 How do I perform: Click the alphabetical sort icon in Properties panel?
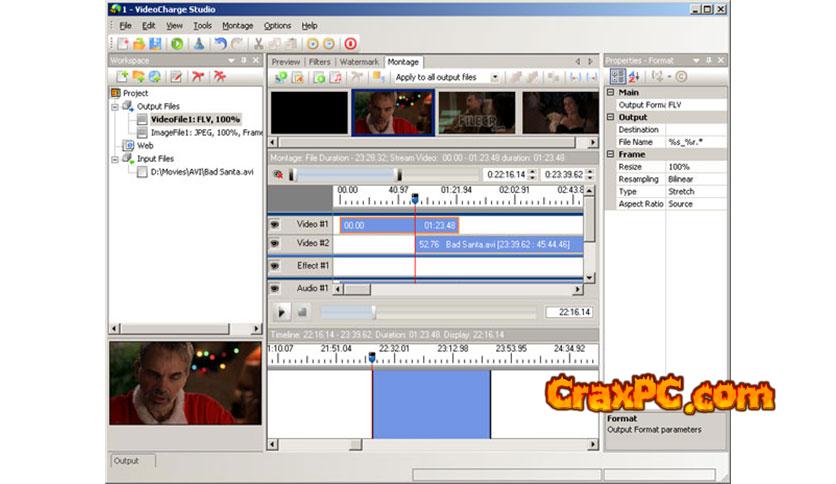(x=634, y=76)
